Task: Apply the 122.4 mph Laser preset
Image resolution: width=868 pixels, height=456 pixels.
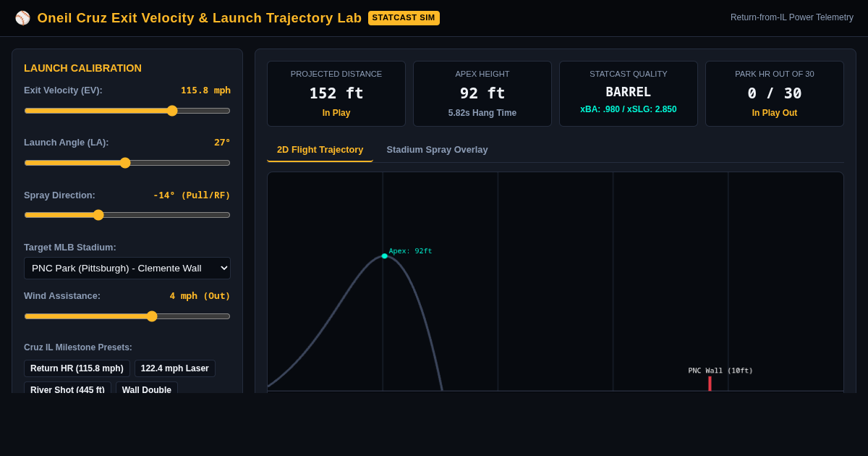Action: [x=175, y=368]
